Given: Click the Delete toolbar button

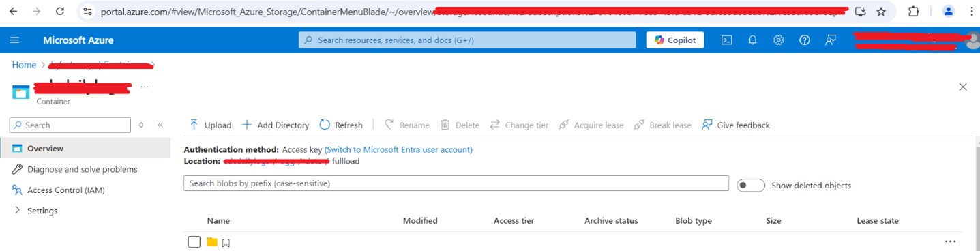Looking at the screenshot, I should [x=460, y=125].
